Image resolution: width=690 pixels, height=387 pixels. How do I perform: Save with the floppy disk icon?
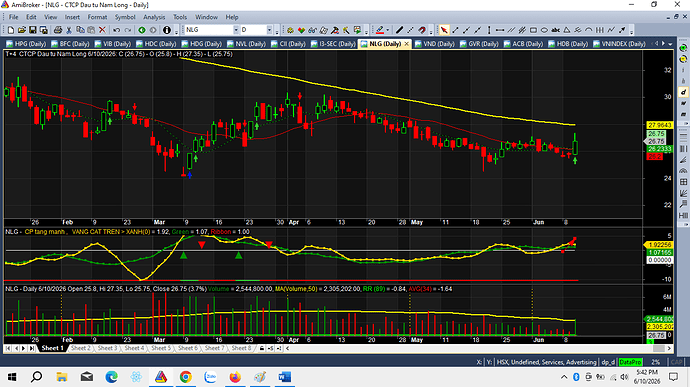tap(33, 30)
